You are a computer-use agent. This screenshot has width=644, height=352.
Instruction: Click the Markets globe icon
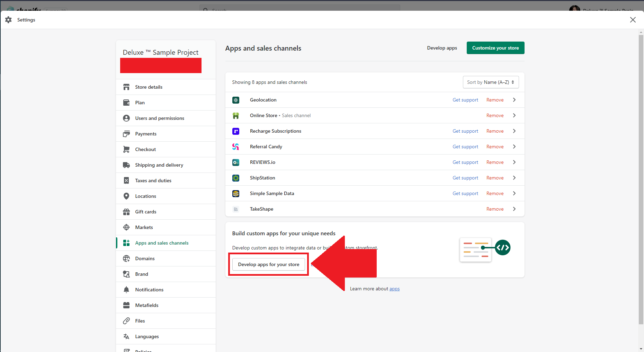pos(126,227)
